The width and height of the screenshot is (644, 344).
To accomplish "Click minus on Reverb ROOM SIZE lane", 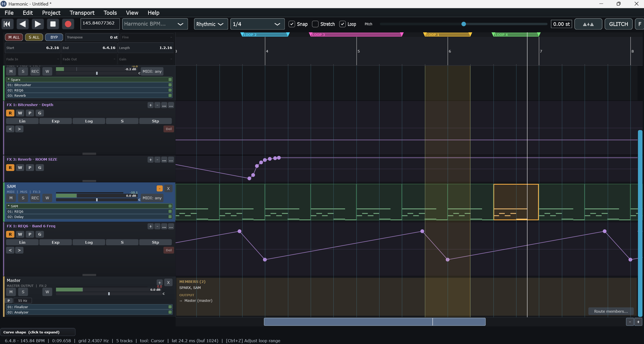I will pos(157,160).
